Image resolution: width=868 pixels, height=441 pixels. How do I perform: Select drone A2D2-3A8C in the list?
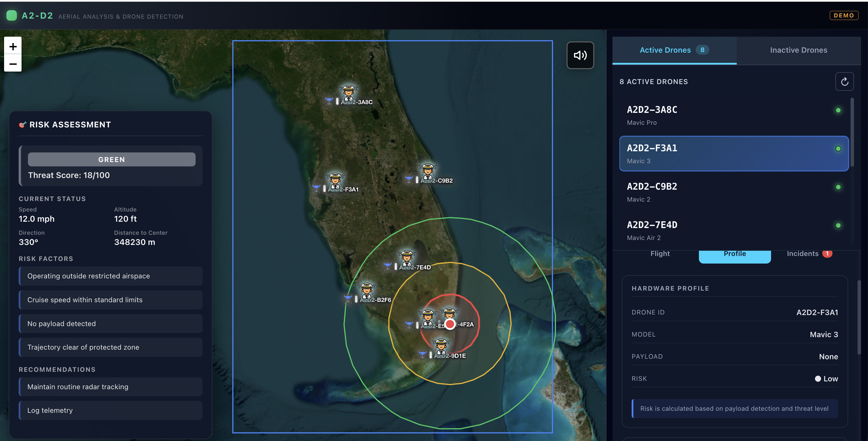pos(734,115)
